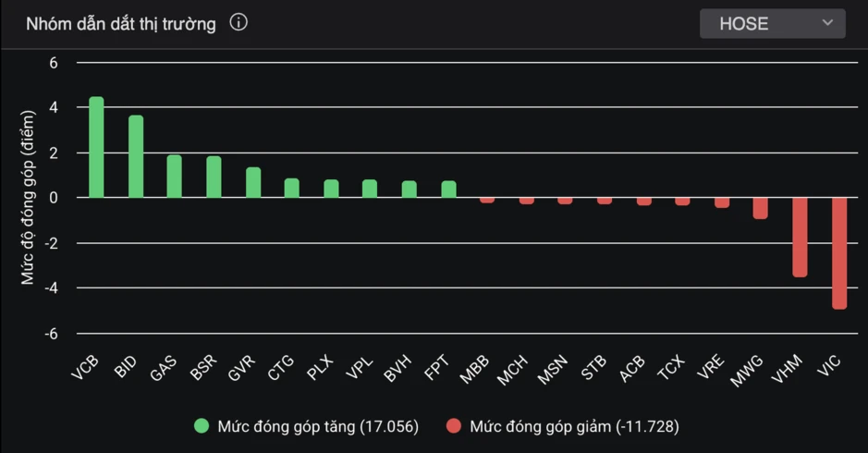The width and height of the screenshot is (868, 453).
Task: Click the PLX axis label
Action: coord(321,368)
